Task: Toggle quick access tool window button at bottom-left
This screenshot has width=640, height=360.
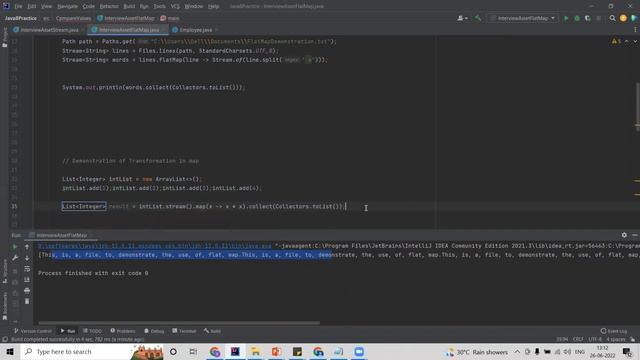Action: click(5, 339)
